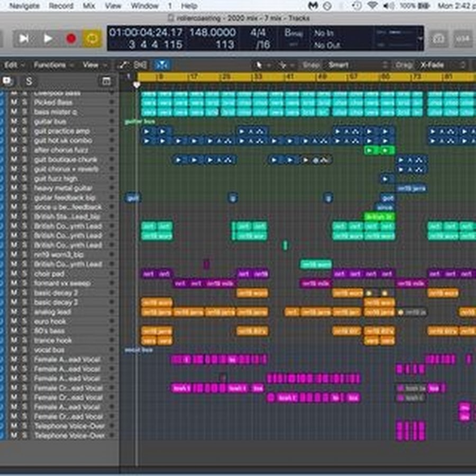Viewport: 476px width, 476px height.
Task: Click the automation curve toolbar icon
Action: tap(123, 65)
